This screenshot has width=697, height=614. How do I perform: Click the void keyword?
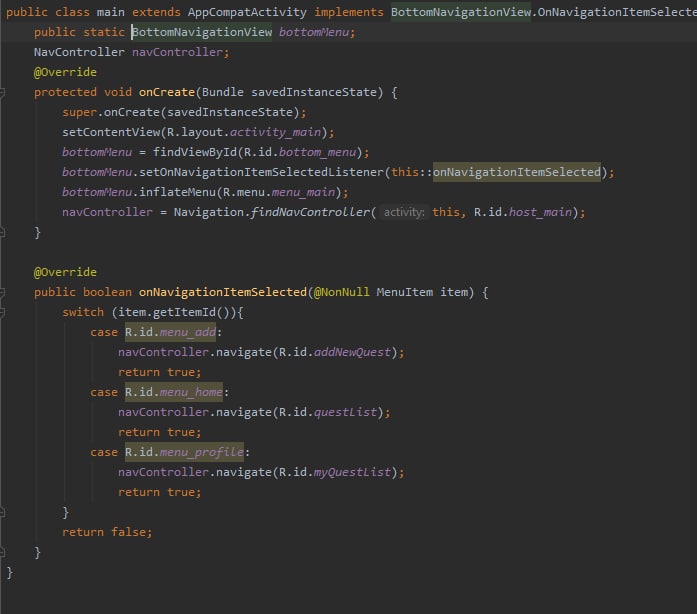pos(118,92)
